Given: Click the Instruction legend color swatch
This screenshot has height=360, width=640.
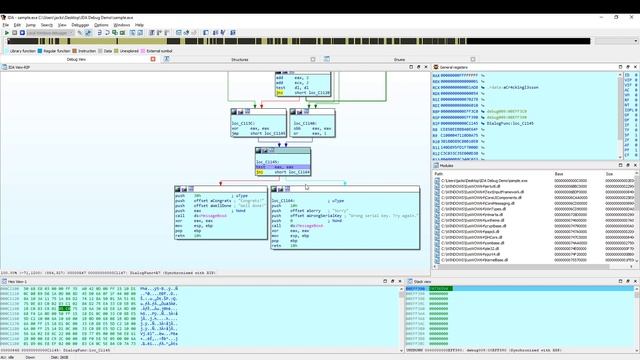Looking at the screenshot, I should [75, 51].
